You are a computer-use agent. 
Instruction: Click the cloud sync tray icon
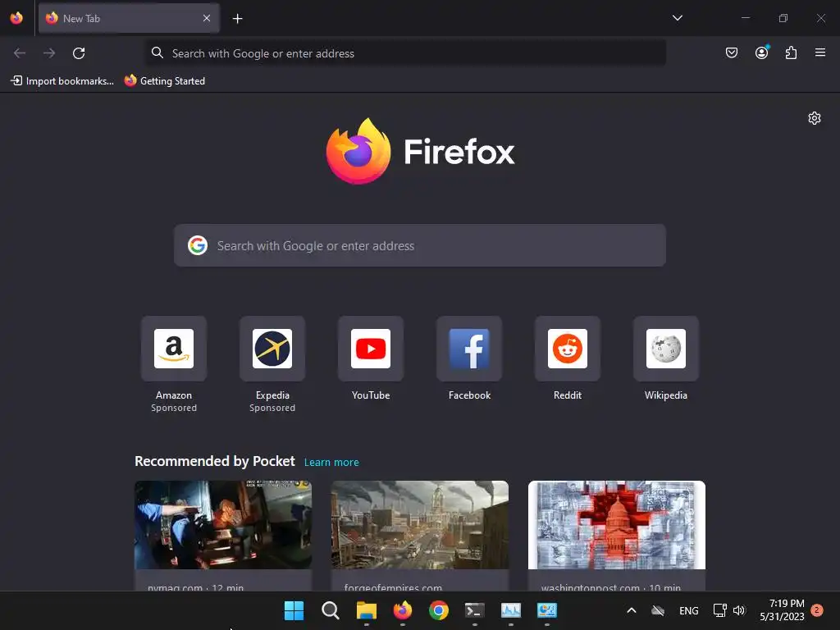point(658,610)
